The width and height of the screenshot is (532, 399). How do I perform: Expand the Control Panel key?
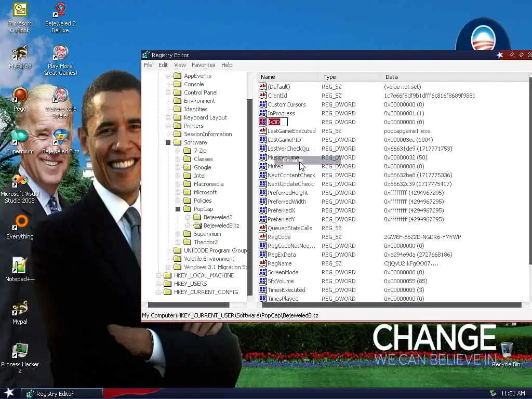pos(168,92)
